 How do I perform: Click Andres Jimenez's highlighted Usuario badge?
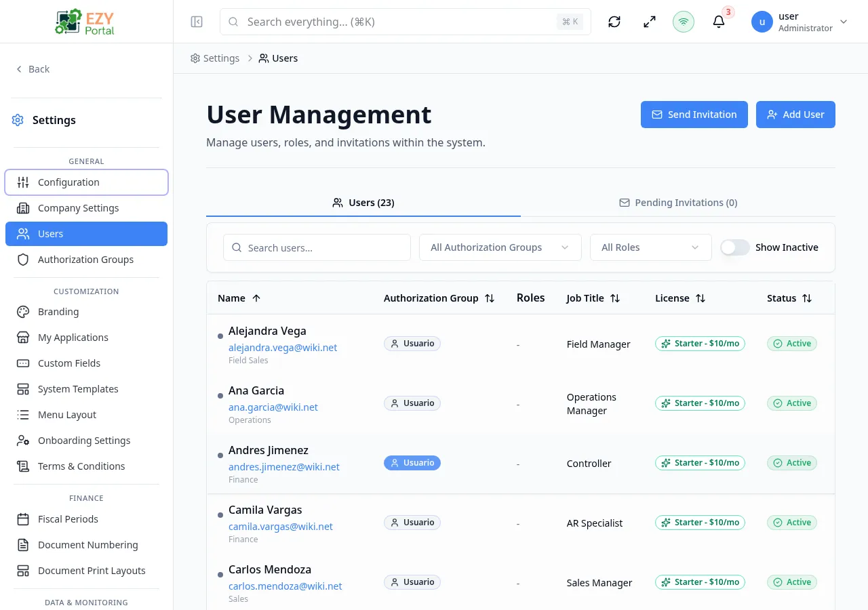coord(412,463)
